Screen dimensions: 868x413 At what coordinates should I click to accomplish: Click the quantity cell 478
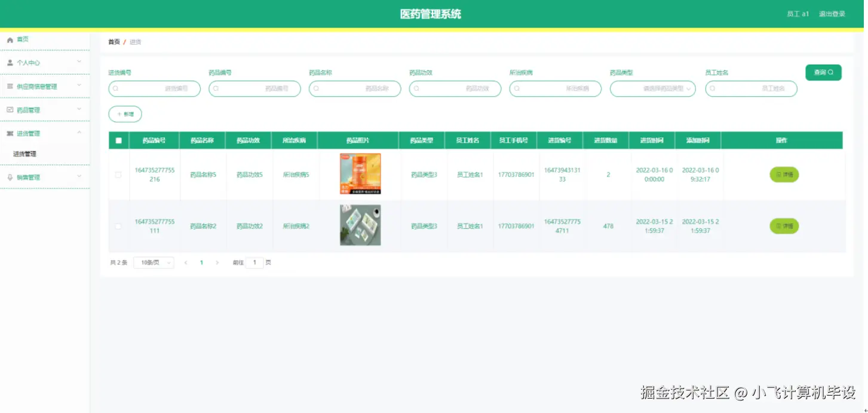point(608,227)
